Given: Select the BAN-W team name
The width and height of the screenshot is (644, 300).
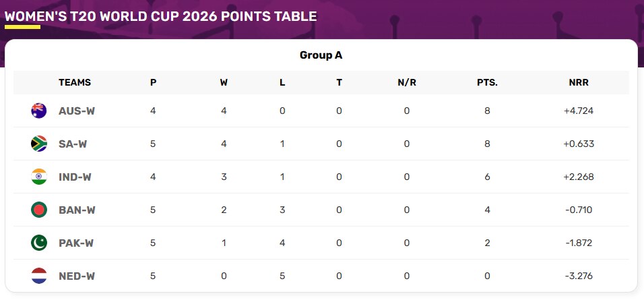Looking at the screenshot, I should pos(77,210).
